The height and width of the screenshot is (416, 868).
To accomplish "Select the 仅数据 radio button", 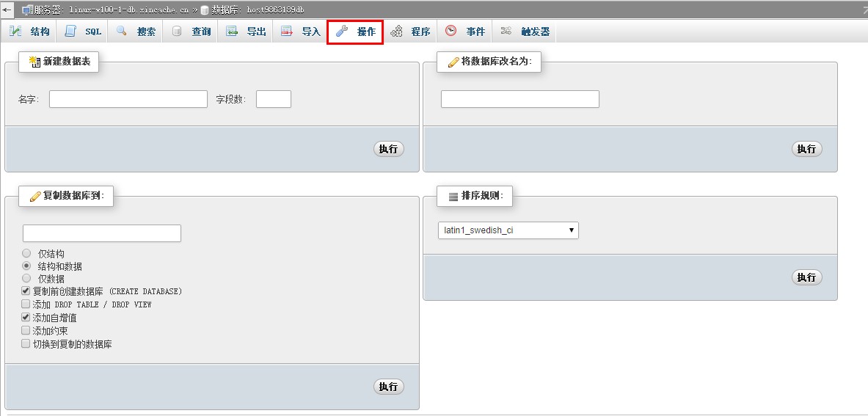I will (x=26, y=279).
